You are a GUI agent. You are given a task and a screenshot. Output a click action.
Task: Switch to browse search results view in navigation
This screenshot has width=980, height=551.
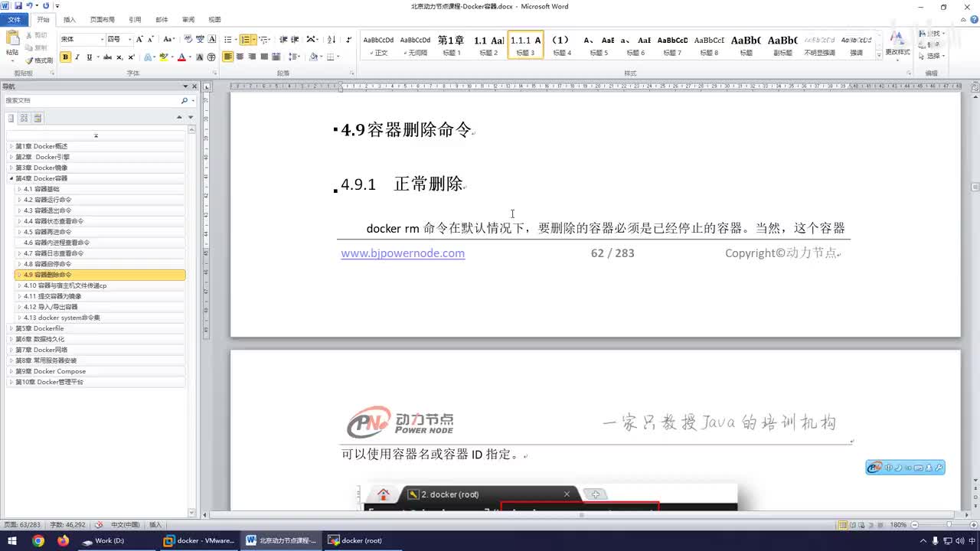38,118
